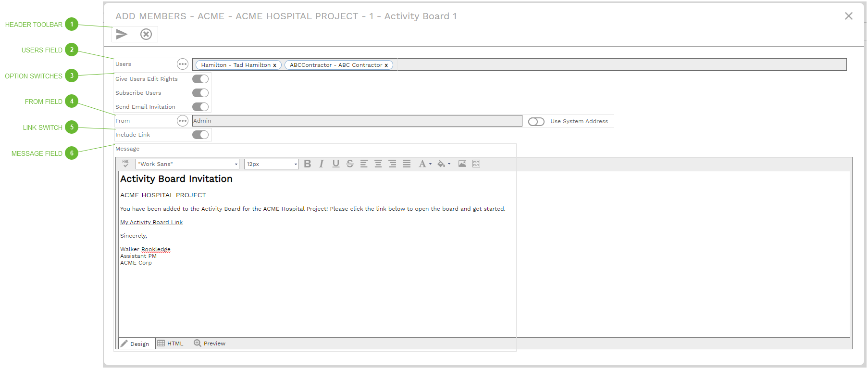Click the ACME HOSPITAL PROJECT line in message

pyautogui.click(x=163, y=195)
